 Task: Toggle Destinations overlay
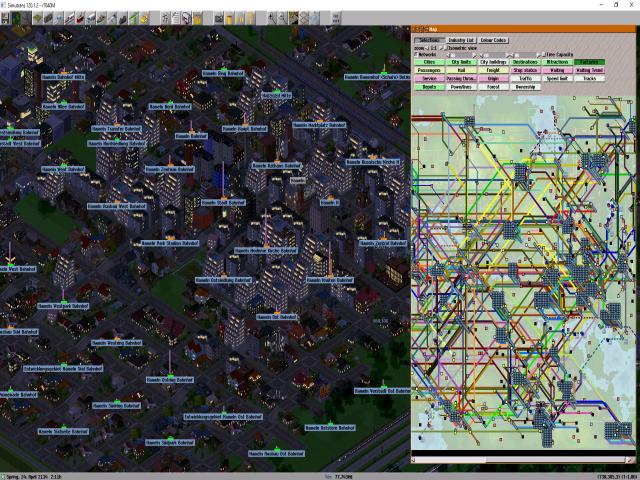pyautogui.click(x=525, y=62)
